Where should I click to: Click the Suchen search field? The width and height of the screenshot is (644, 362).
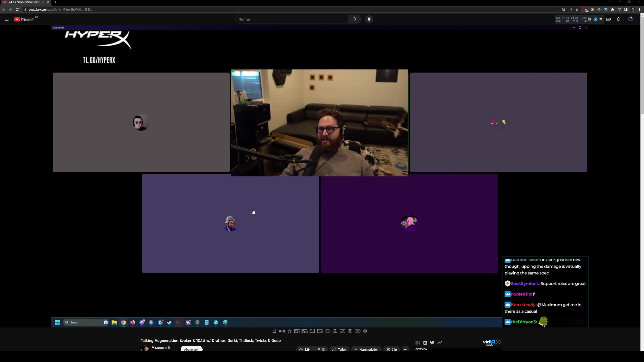(291, 19)
